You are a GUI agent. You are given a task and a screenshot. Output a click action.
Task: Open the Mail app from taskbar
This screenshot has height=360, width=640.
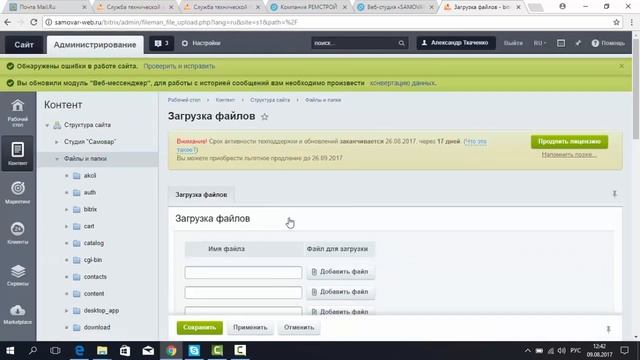point(148,350)
